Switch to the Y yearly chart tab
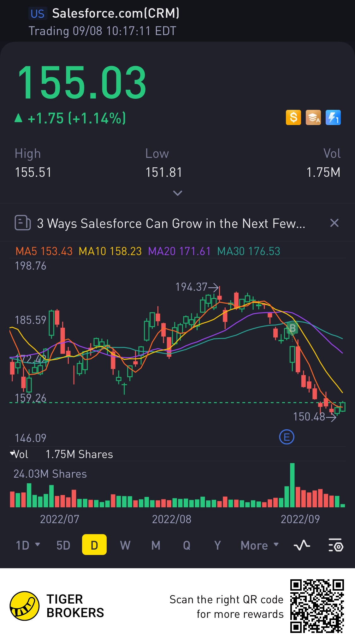 (x=217, y=545)
